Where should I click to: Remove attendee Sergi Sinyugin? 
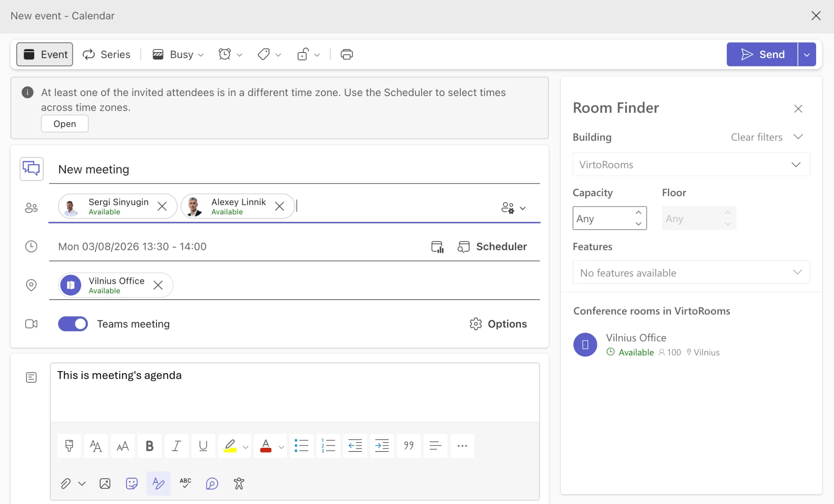[x=162, y=206]
